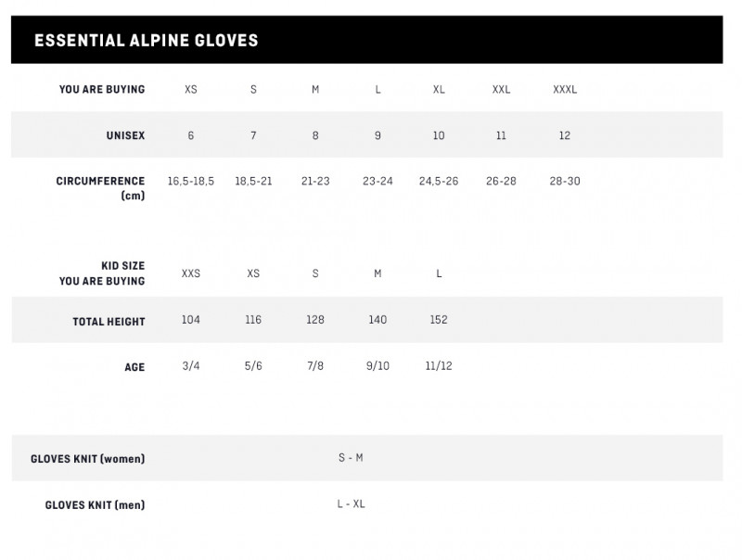Click circumference value 16,5-18,5
Screen dimensions: 742x560
[x=191, y=181]
